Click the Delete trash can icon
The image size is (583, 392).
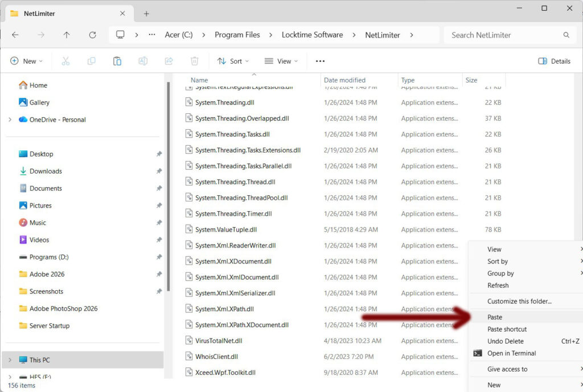click(194, 61)
